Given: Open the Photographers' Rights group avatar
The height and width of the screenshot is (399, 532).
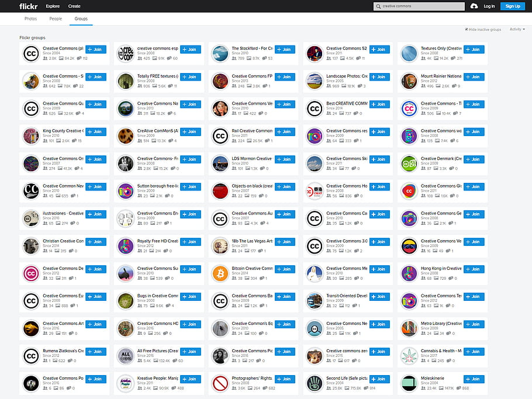Looking at the screenshot, I should coord(220,383).
